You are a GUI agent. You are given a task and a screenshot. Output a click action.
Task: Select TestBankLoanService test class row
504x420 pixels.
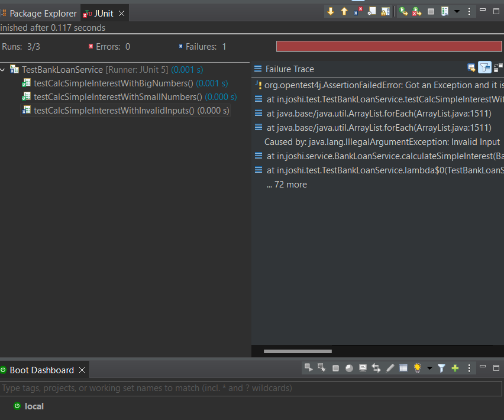pyautogui.click(x=112, y=70)
